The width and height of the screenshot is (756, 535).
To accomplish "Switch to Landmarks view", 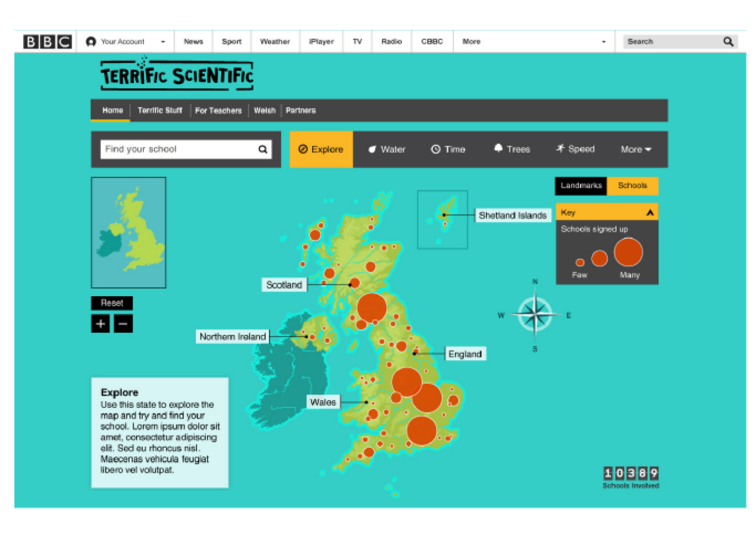I will coord(581,186).
